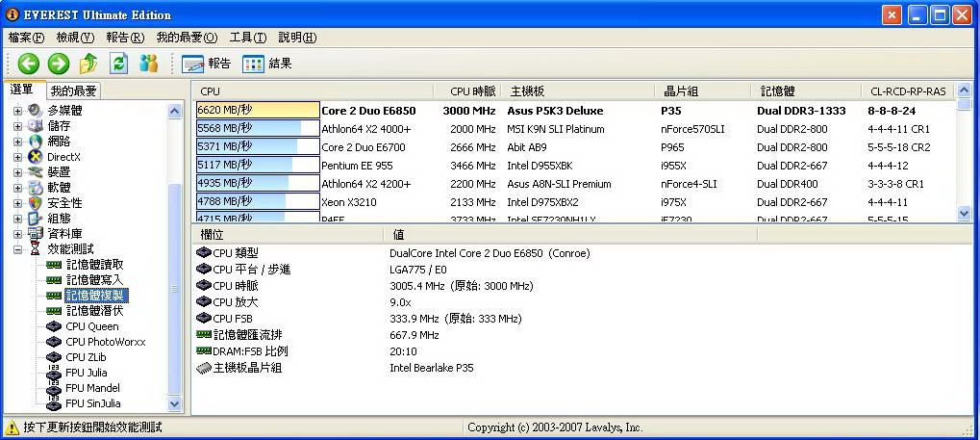Switch to the 選單 tab

[22, 90]
